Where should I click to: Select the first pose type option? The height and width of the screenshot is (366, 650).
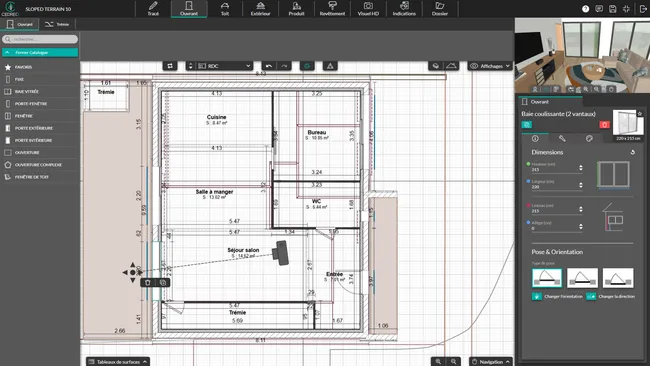click(x=547, y=278)
